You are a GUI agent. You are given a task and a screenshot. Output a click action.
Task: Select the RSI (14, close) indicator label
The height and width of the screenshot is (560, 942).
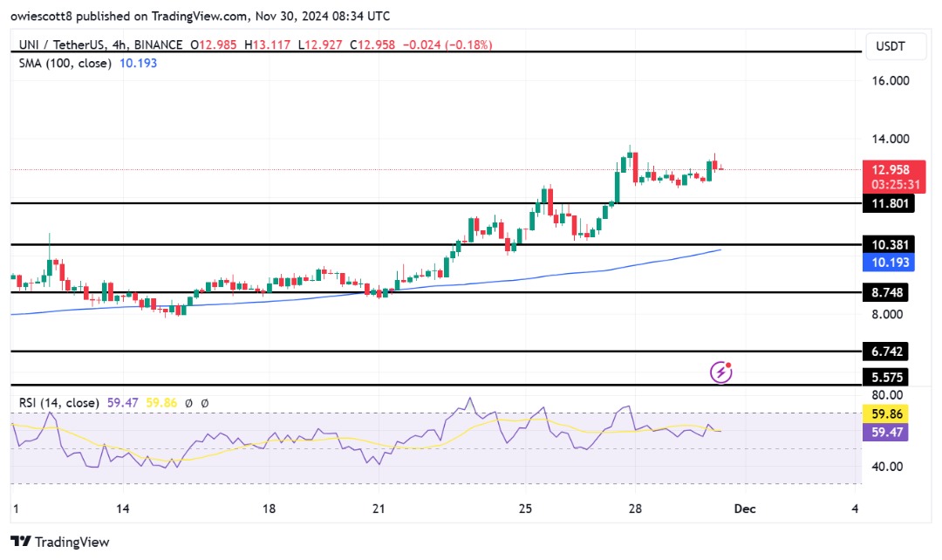59,403
